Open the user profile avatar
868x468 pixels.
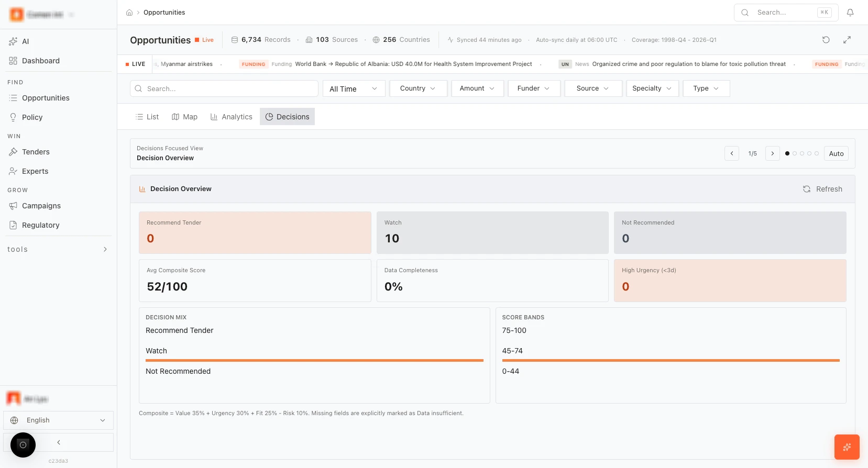tap(14, 399)
